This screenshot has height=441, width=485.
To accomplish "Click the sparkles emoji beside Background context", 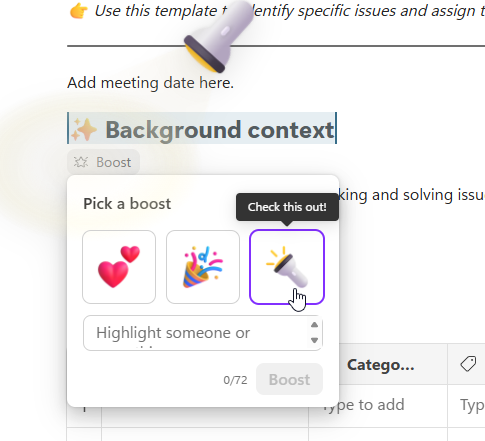I will point(83,130).
